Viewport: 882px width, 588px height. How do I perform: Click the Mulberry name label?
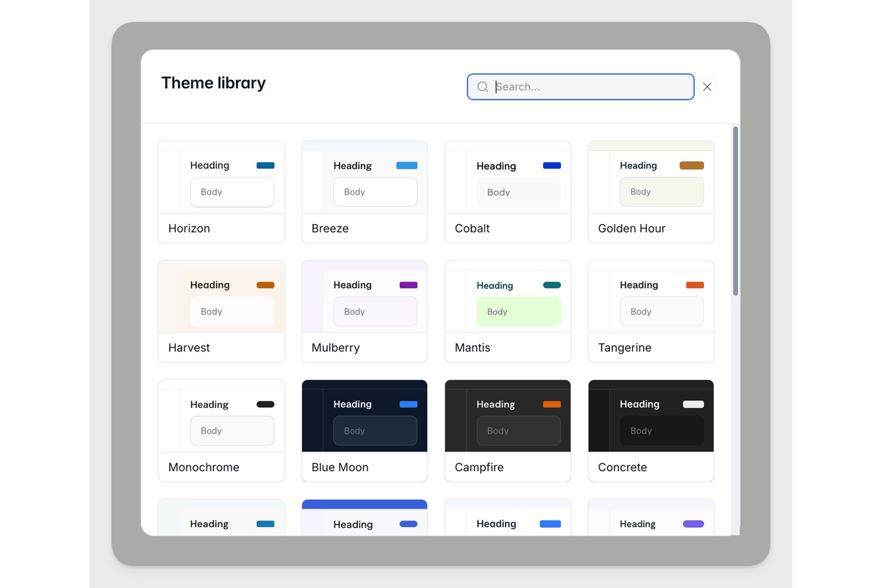point(336,348)
